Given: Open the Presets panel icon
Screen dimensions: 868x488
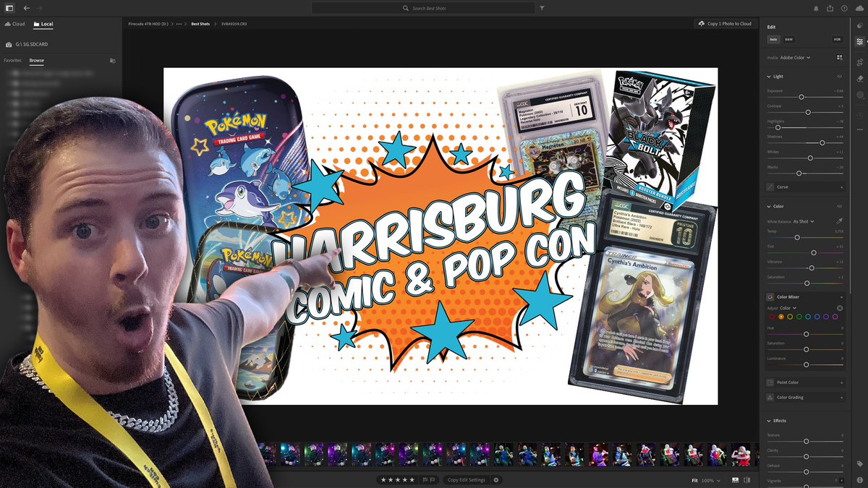Looking at the screenshot, I should (859, 25).
